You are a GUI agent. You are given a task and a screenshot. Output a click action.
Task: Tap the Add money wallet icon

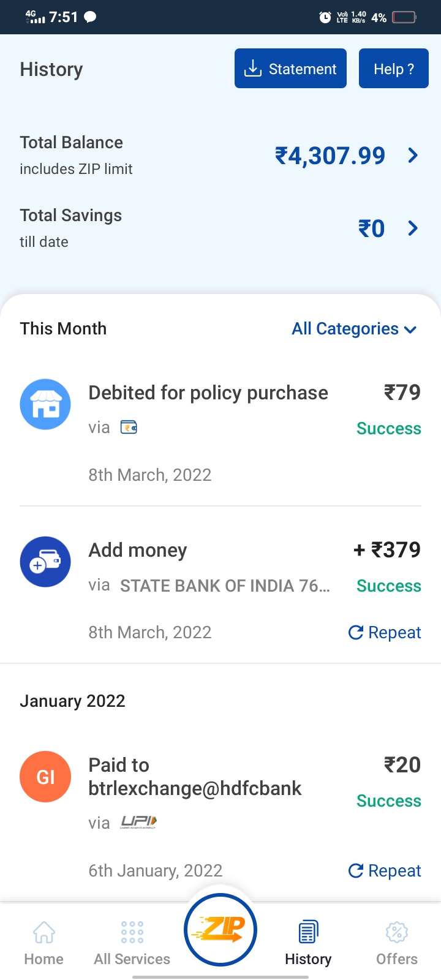(x=45, y=562)
